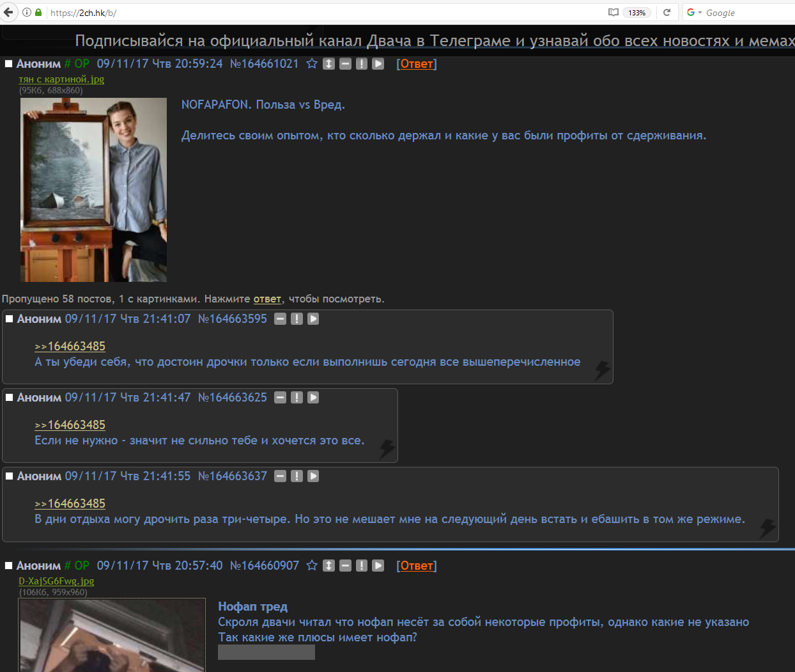The height and width of the screenshot is (672, 795).
Task: Click the 2ch.hk/b/ address bar
Action: click(x=326, y=12)
